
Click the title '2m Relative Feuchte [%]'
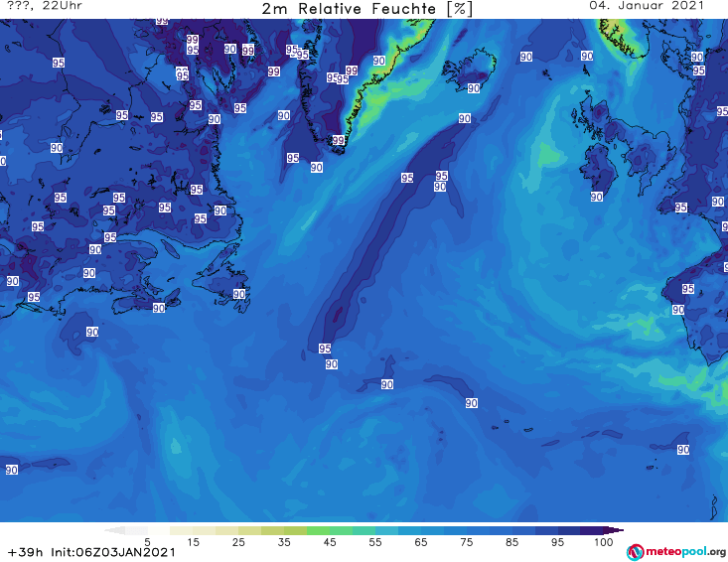(x=366, y=9)
